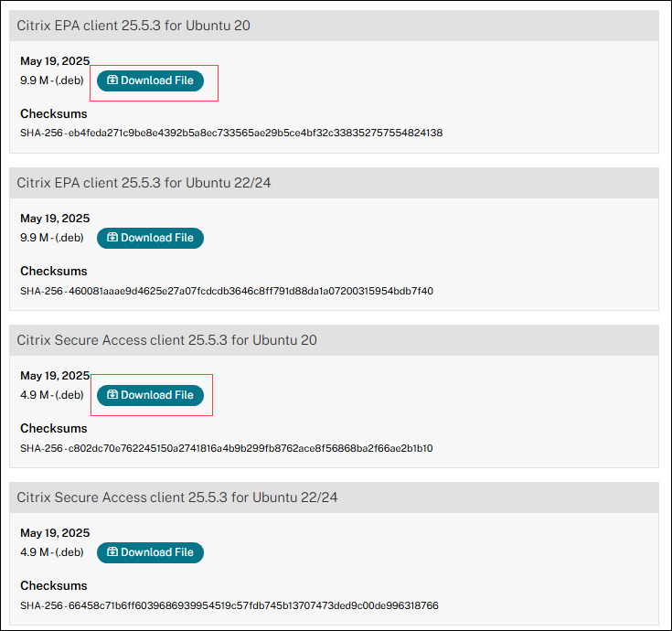Select heading 'Citrix EPA client 25.5.3 for Ubuntu 22/24'
The height and width of the screenshot is (631, 672).
point(144,183)
